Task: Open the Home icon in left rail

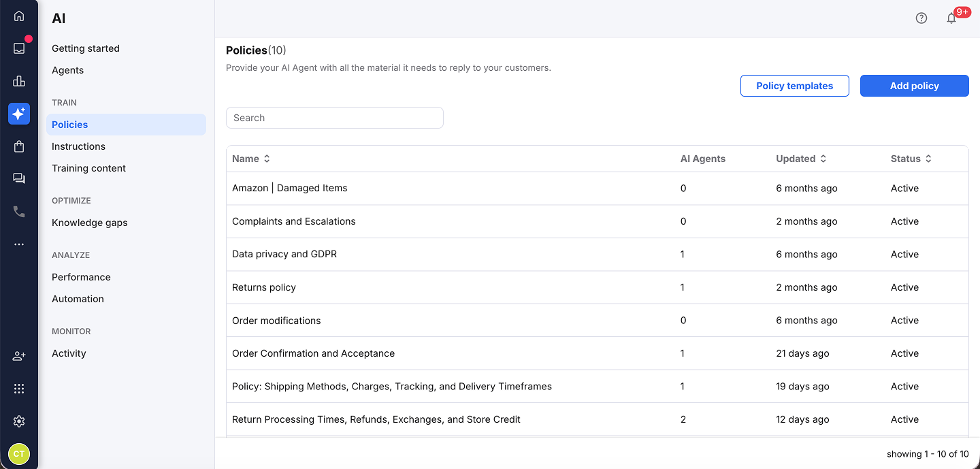Action: pos(19,16)
